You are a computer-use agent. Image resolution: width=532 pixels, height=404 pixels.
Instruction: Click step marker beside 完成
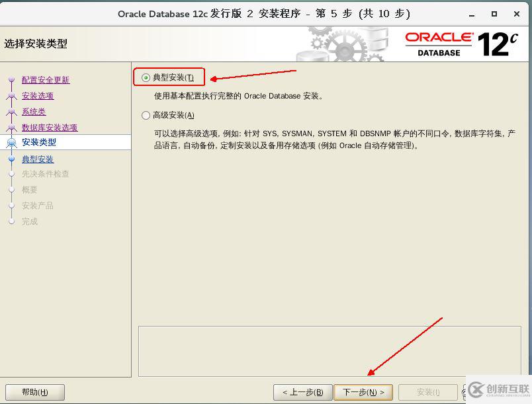pyautogui.click(x=11, y=222)
